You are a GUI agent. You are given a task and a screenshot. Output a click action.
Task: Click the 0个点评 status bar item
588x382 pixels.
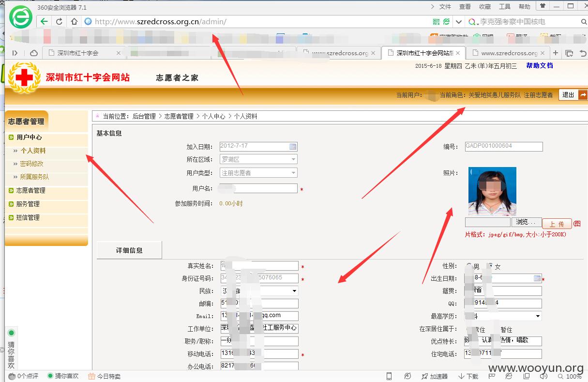click(23, 376)
